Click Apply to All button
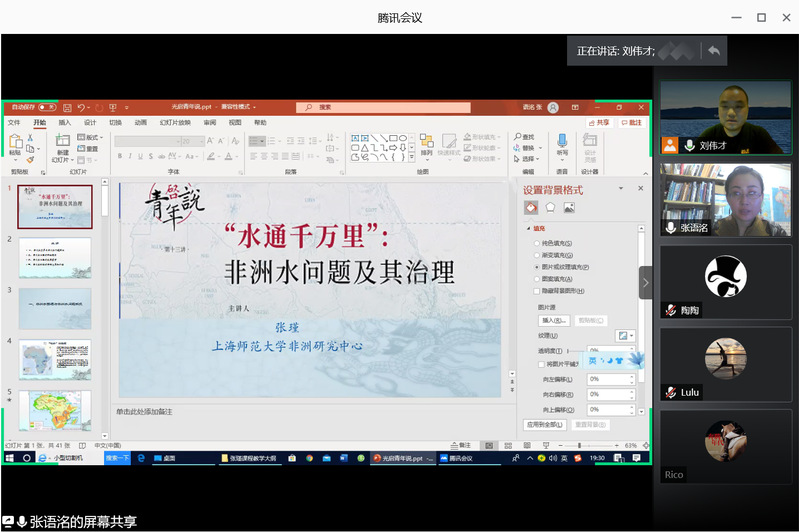The width and height of the screenshot is (799, 532). (545, 424)
